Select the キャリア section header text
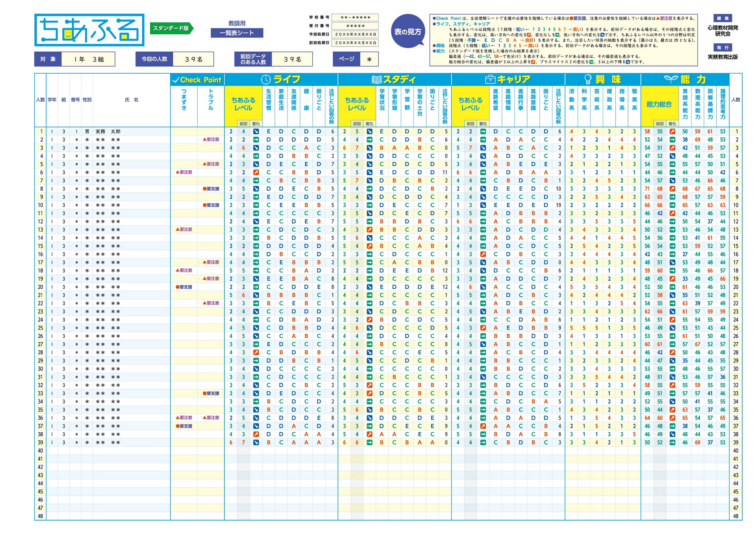This screenshot has width=756, height=534. click(x=513, y=80)
